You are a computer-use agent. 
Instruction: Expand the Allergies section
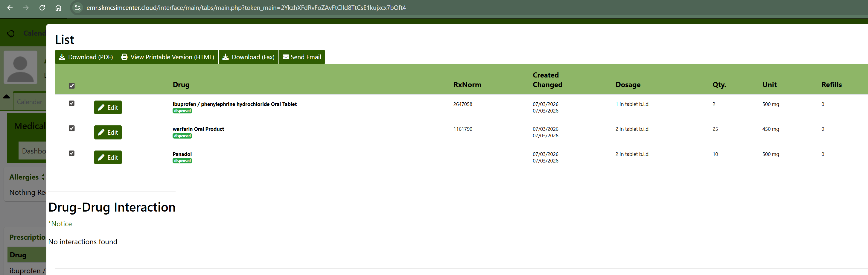[x=43, y=177]
